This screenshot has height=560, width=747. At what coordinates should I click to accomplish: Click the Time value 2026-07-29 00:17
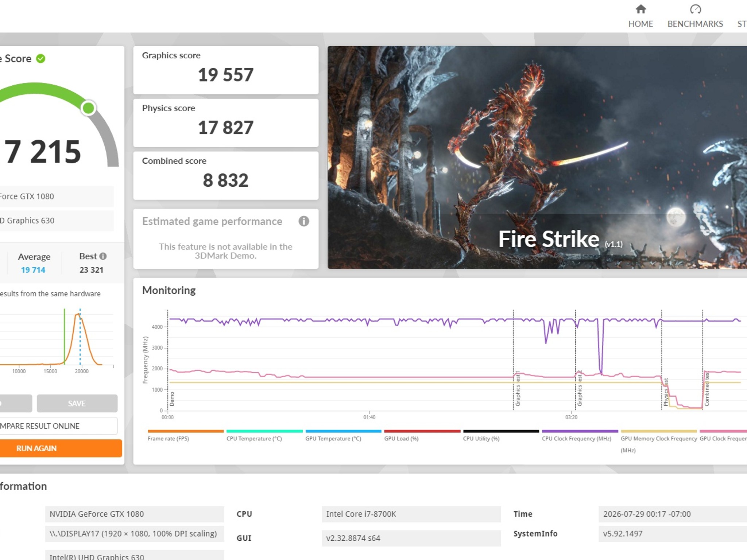[673, 514]
